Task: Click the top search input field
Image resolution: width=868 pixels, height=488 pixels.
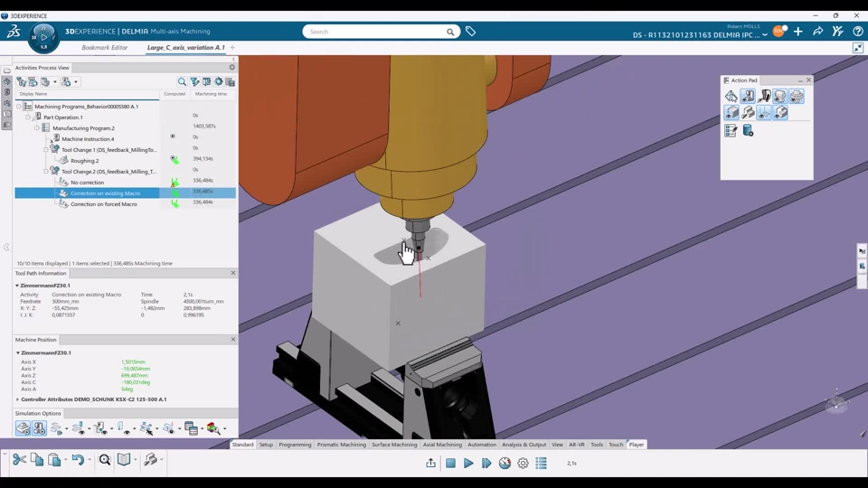Action: (x=376, y=32)
